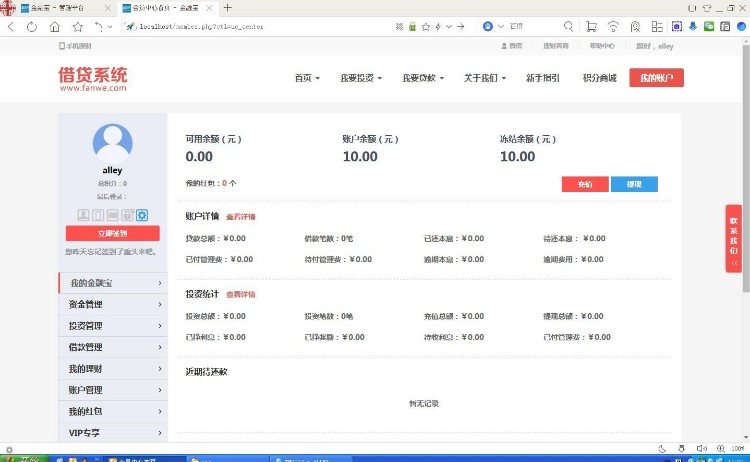Open a new tab with the plus button
The height and width of the screenshot is (462, 750).
click(x=228, y=8)
